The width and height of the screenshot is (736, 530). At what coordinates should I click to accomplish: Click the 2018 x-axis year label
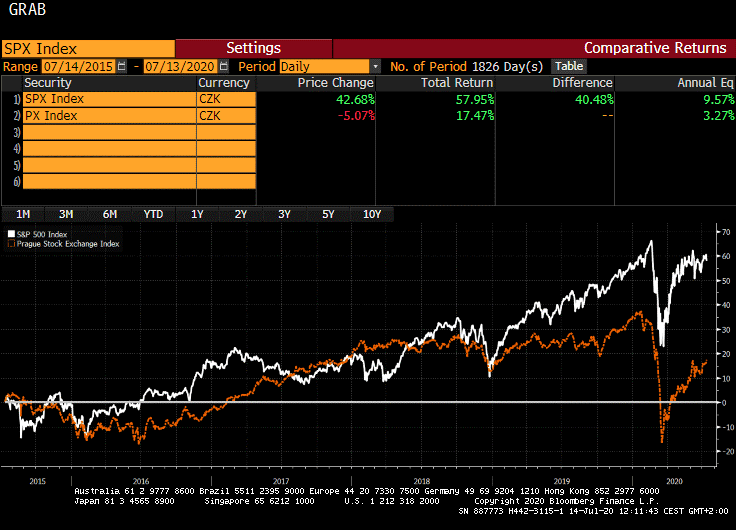pos(422,481)
